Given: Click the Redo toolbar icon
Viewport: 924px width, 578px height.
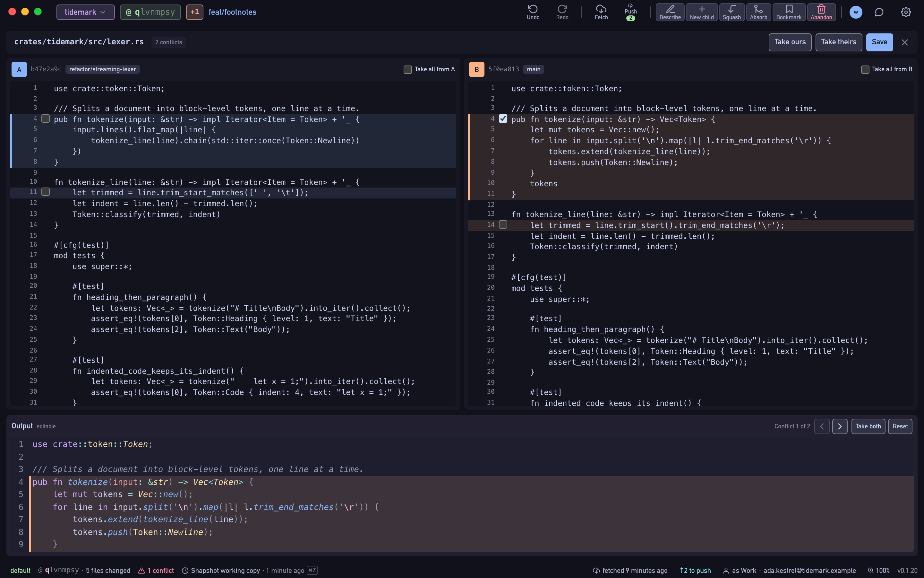Looking at the screenshot, I should click(x=562, y=12).
